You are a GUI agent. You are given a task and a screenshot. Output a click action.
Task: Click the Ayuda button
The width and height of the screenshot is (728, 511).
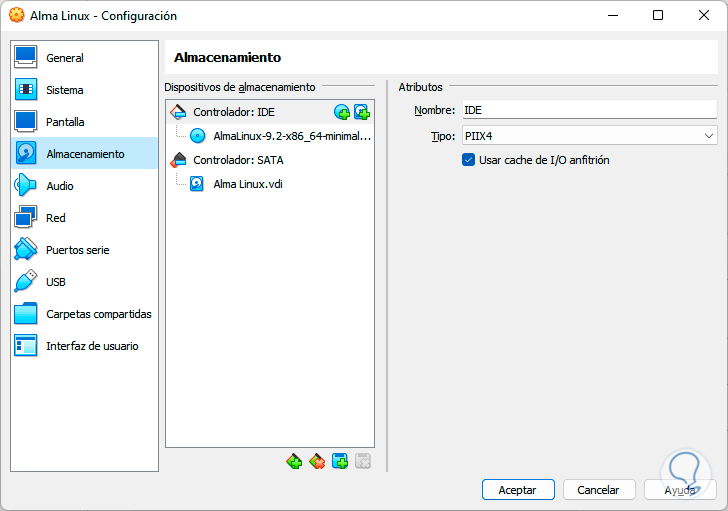pos(680,490)
